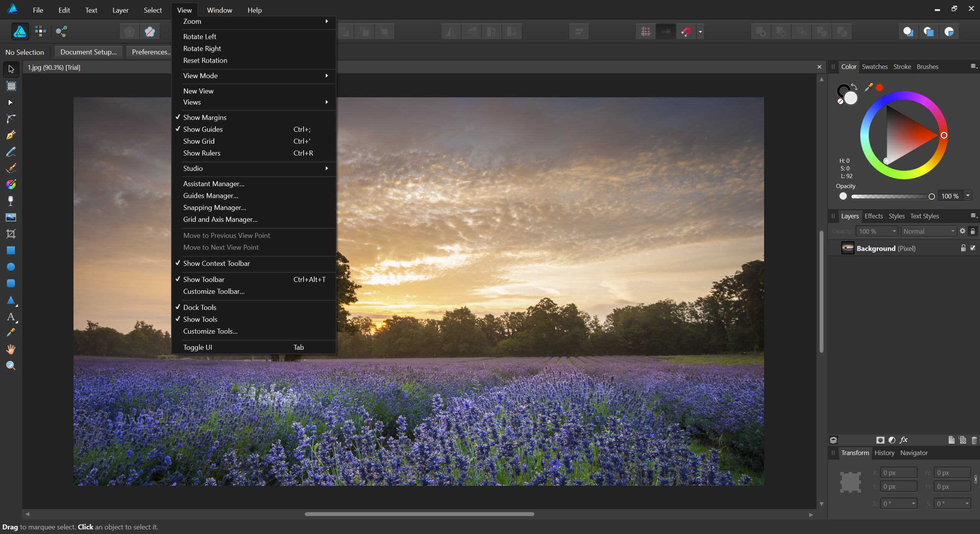Uncheck Background layer visibility checkbox
This screenshot has height=534, width=980.
(x=973, y=248)
